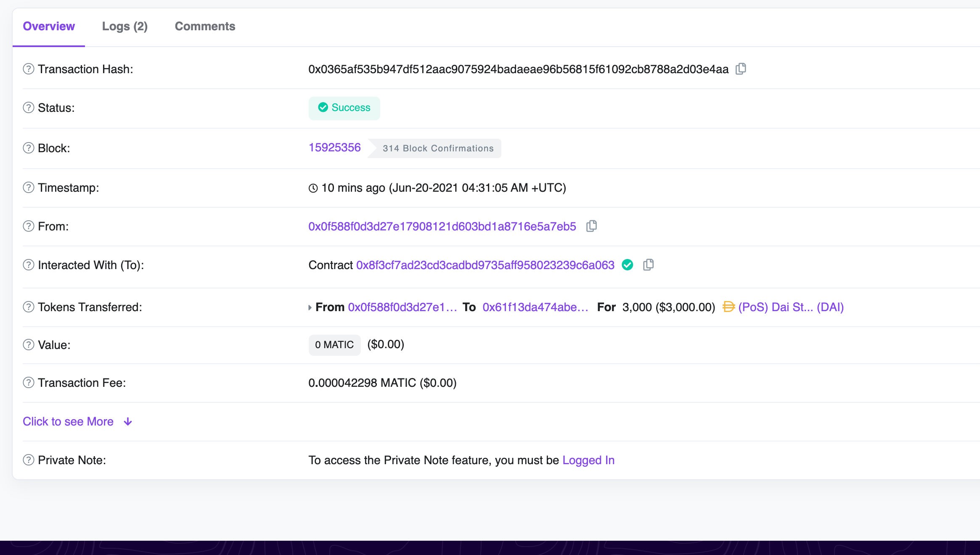This screenshot has width=980, height=555.
Task: Click help icon next to Value
Action: tap(29, 345)
